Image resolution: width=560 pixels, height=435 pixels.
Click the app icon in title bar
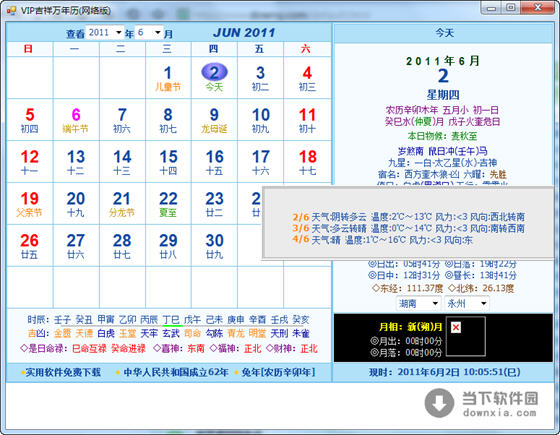(x=11, y=10)
